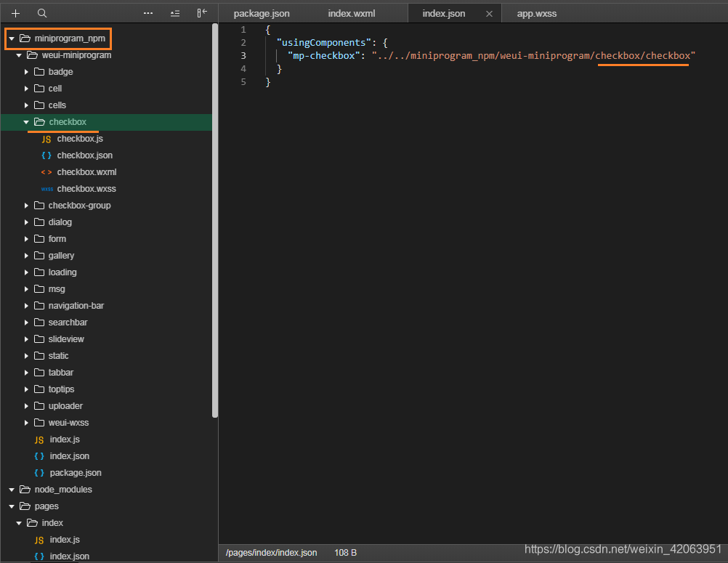Image resolution: width=728 pixels, height=563 pixels.
Task: Open package.json in the file tree
Action: 76,473
